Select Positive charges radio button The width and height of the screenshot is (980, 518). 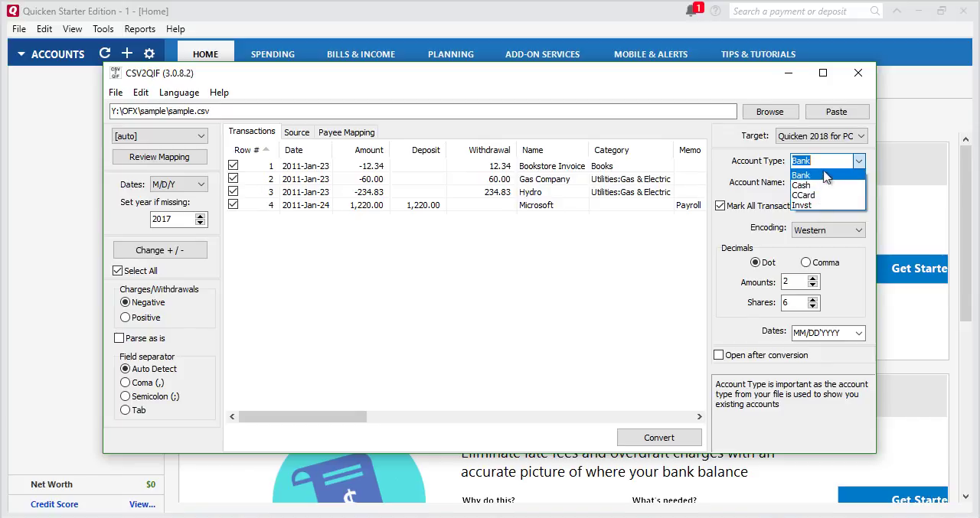click(125, 317)
